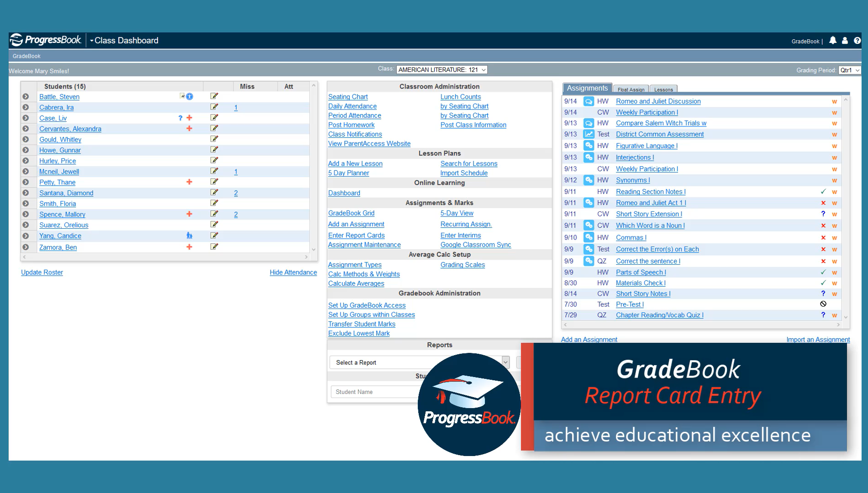This screenshot has height=493, width=868.
Task: Click link icon for Synonyms I
Action: click(589, 180)
